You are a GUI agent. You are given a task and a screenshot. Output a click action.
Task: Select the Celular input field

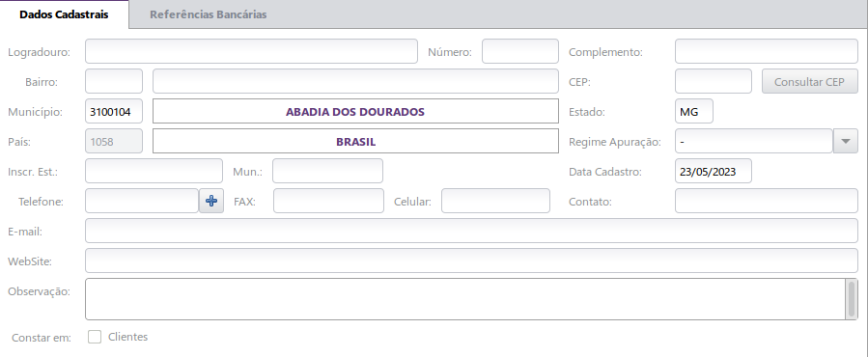coord(495,201)
